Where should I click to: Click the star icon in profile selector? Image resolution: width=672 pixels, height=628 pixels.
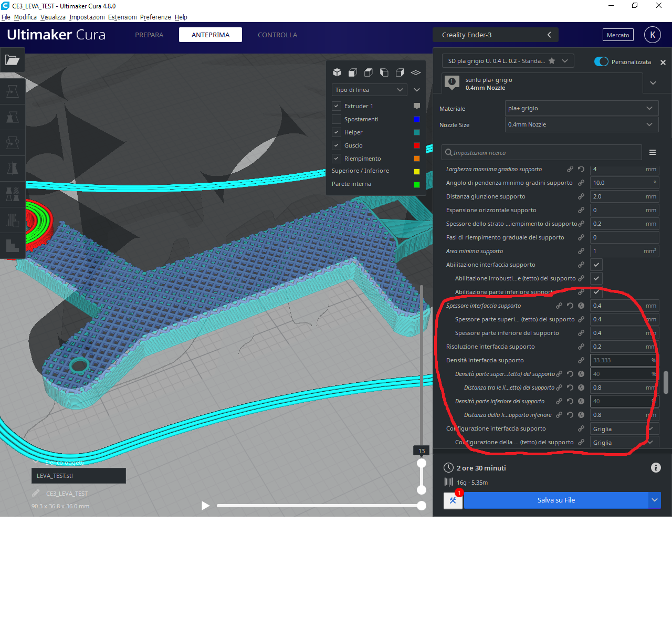click(x=552, y=61)
